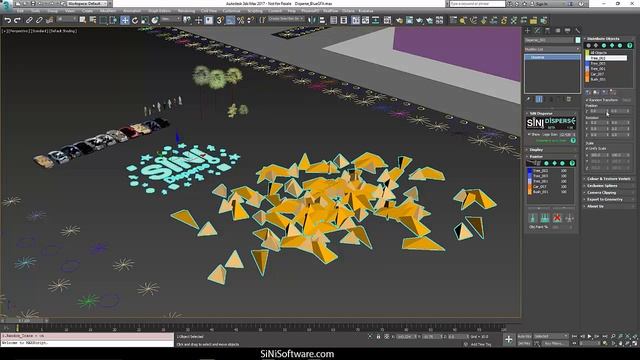
Task: Open the Utilities tab in command panel
Action: (577, 31)
